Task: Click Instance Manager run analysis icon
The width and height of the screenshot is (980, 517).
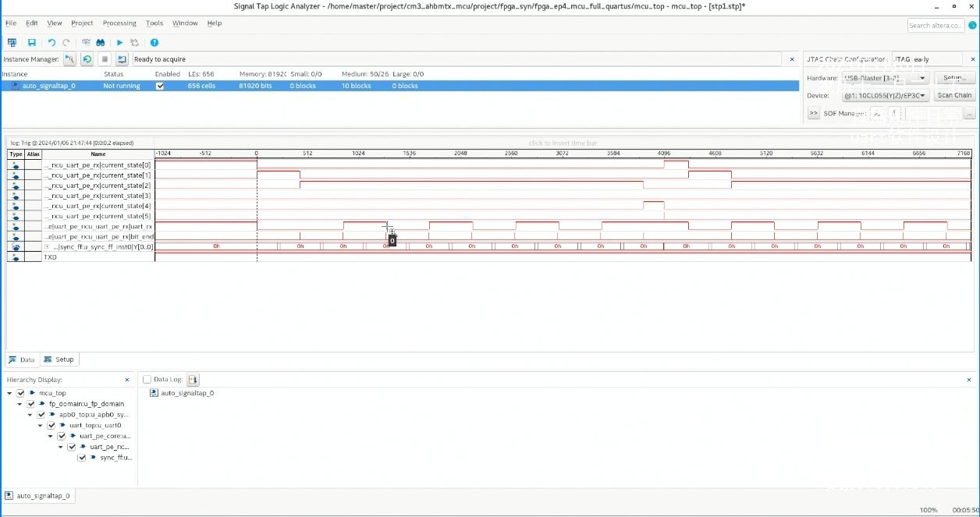Action: (70, 59)
